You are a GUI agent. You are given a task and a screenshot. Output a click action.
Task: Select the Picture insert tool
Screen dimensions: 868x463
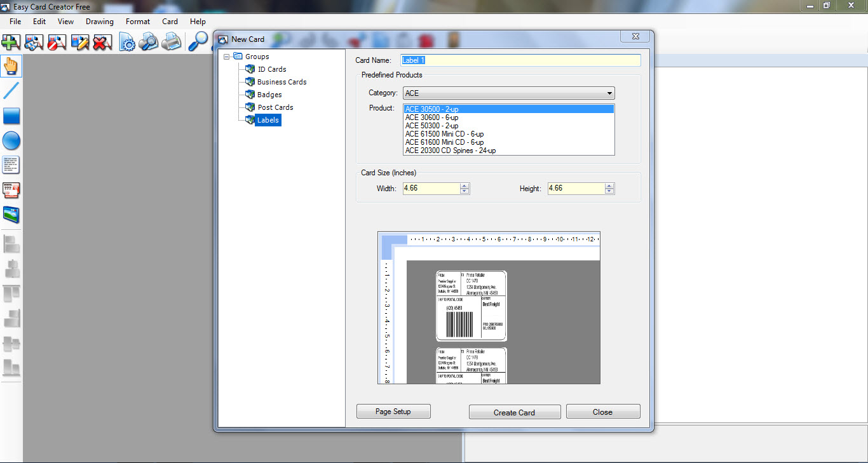coord(11,215)
